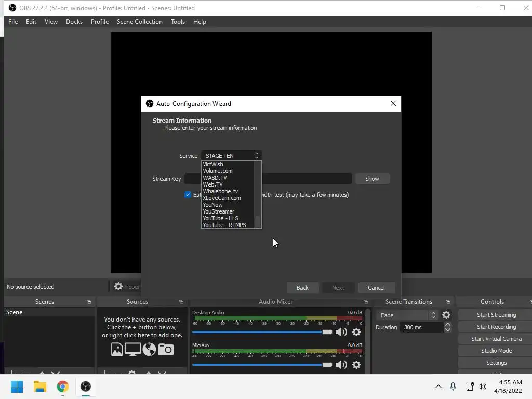This screenshot has width=532, height=399.
Task: Click Start Virtual Camera
Action: coord(496,339)
